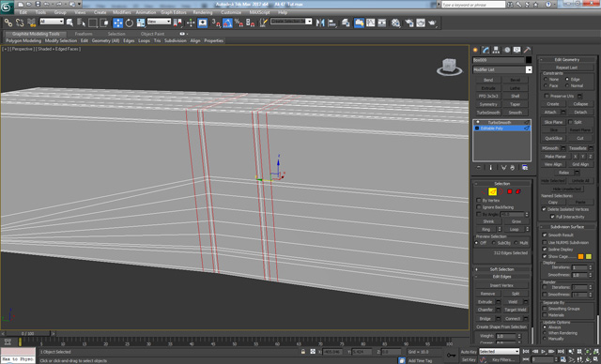Open the reference coordinate View dropdown

159,22
